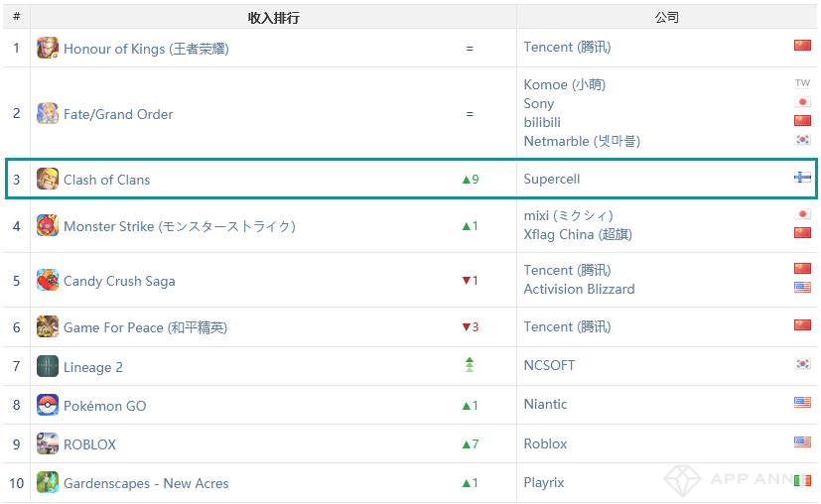821x504 pixels.
Task: Click the 公司 column header
Action: (667, 18)
